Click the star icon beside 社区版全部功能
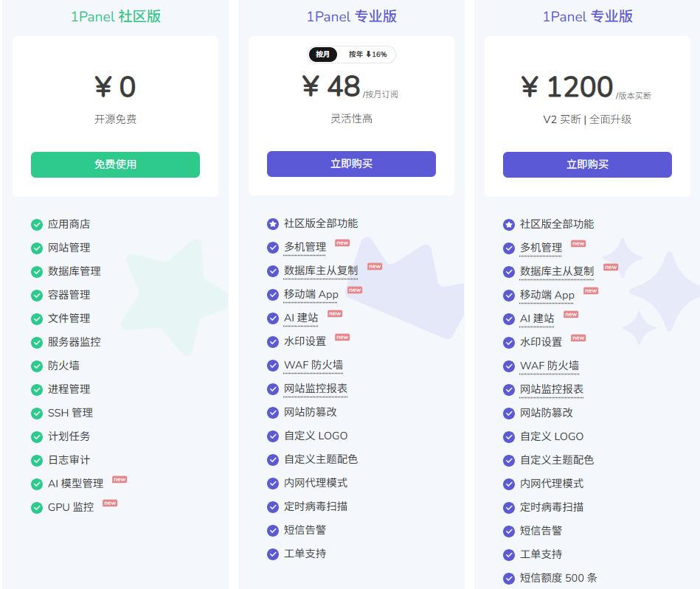Image resolution: width=700 pixels, height=589 pixels. point(273,224)
